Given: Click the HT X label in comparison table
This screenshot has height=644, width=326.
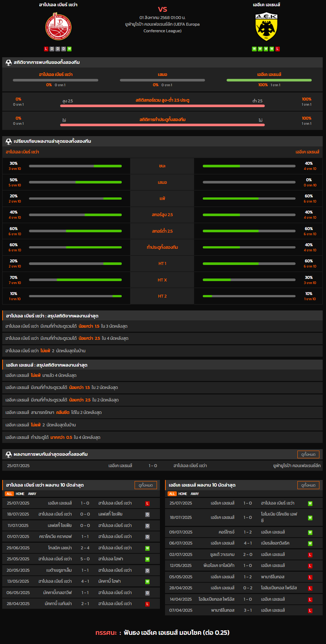Looking at the screenshot, I should (162, 280).
